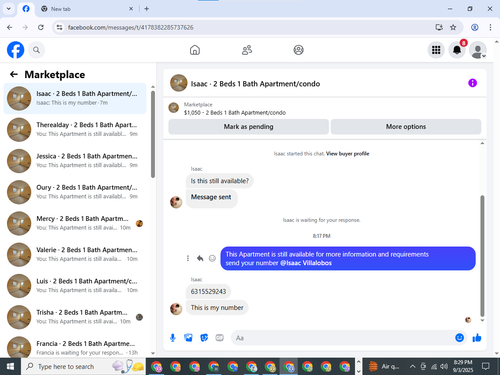
Task: Click the @Isaac Villalobos mention
Action: 306,263
